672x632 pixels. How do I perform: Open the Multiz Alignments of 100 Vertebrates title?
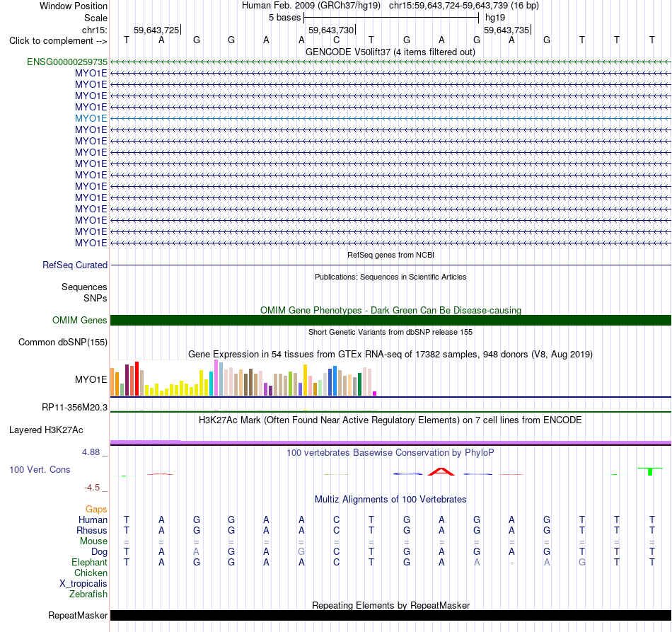click(x=390, y=499)
